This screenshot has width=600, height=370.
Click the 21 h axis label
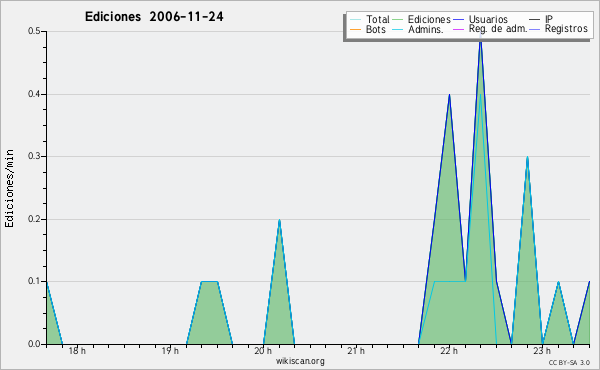point(356,351)
